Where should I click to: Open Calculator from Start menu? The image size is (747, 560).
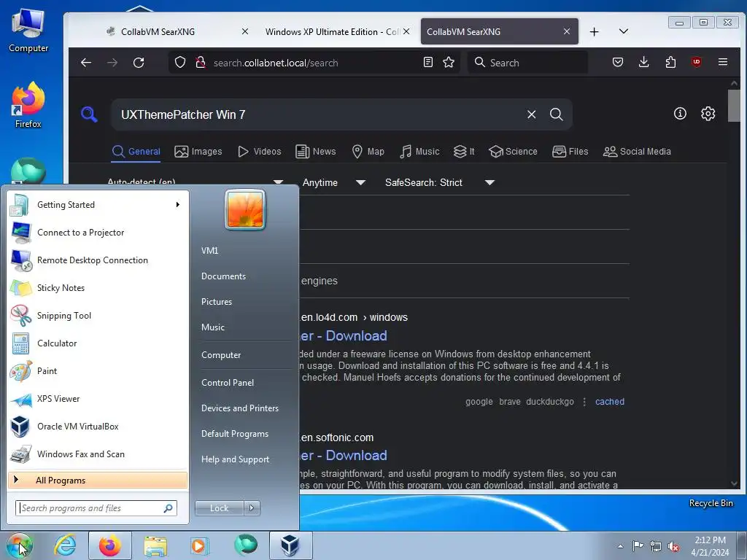tap(98, 343)
